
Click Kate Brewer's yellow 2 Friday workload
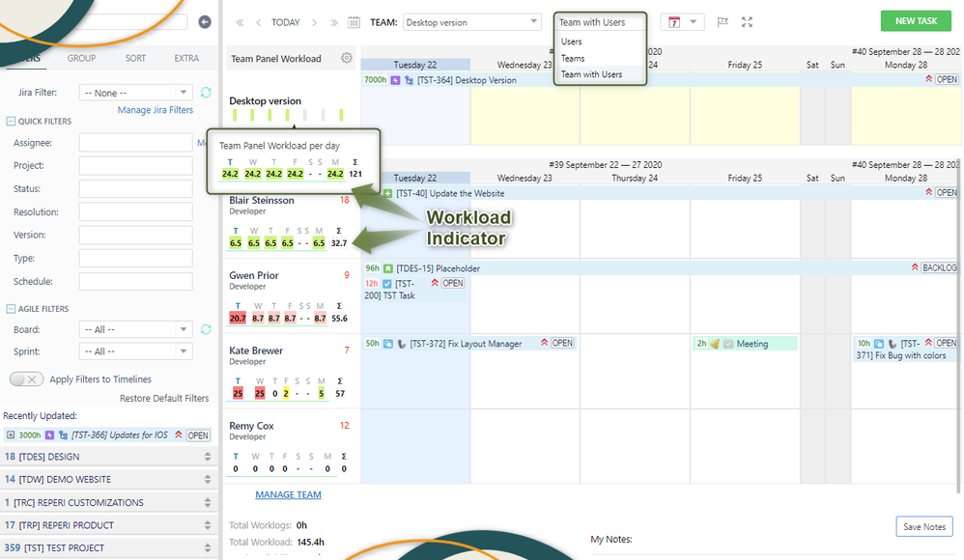[286, 393]
